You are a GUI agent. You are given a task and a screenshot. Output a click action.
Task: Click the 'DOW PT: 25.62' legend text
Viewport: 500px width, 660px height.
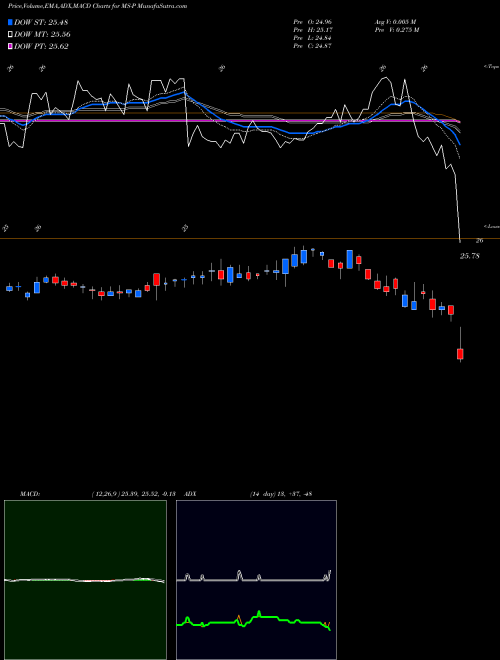tap(41, 46)
